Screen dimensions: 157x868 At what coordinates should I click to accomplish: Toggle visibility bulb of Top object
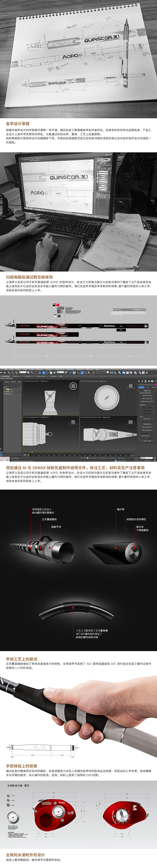pyautogui.click(x=6, y=394)
